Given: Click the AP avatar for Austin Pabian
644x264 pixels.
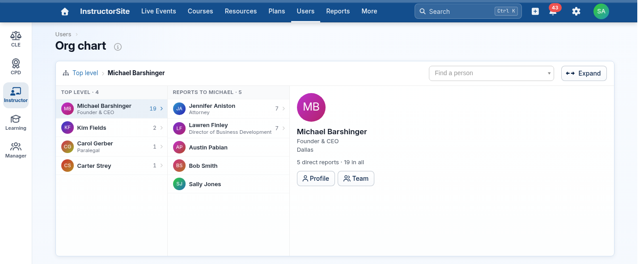Looking at the screenshot, I should click(x=179, y=147).
